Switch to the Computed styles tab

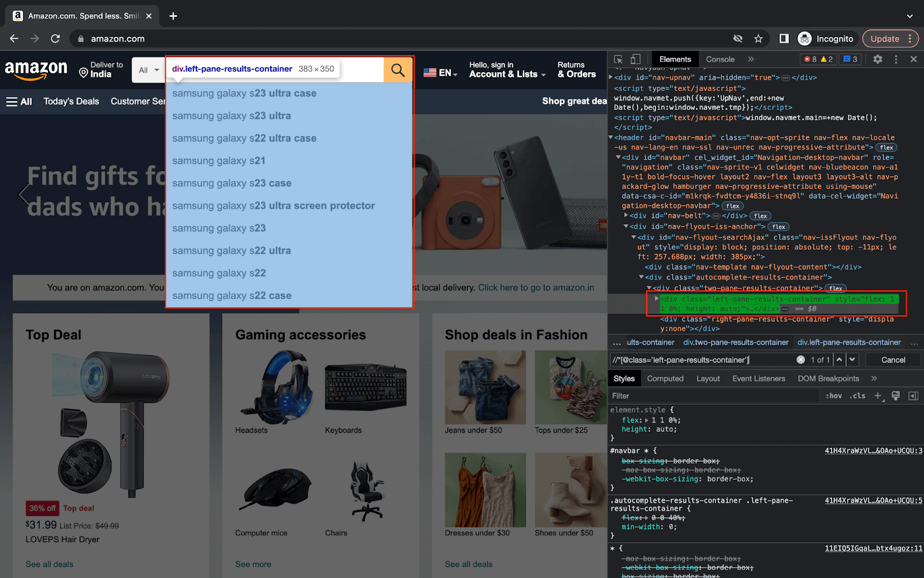click(x=665, y=378)
